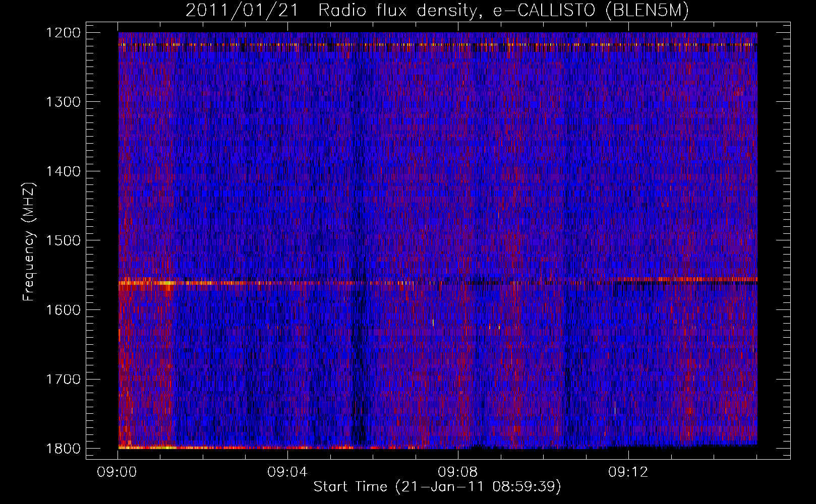Click the yellow interference line near 1220 MHz

click(438, 45)
